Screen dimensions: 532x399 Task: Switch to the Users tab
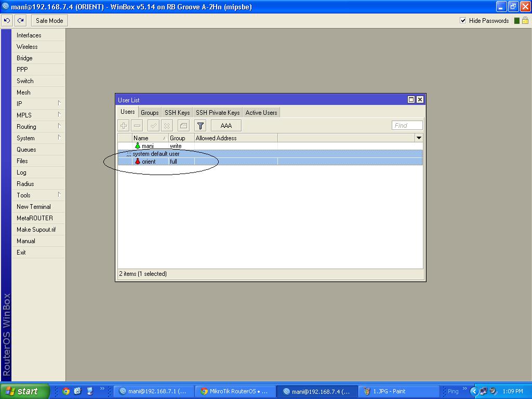click(128, 112)
